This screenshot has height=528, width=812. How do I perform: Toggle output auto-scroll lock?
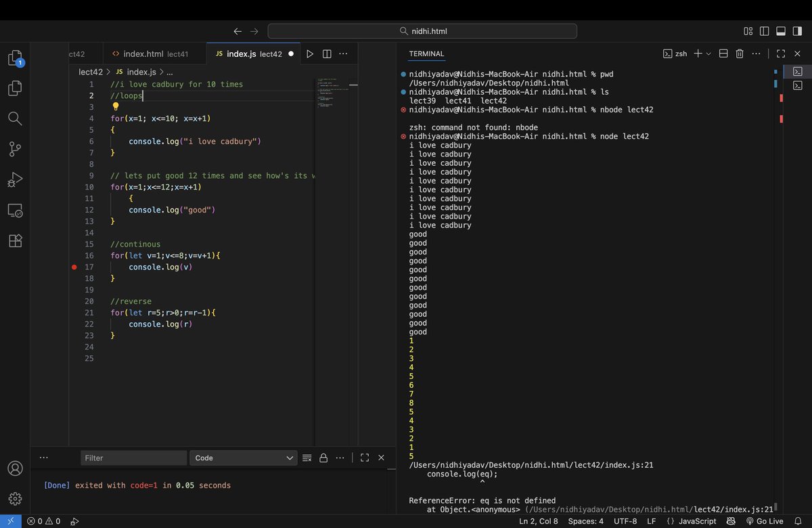pyautogui.click(x=323, y=458)
